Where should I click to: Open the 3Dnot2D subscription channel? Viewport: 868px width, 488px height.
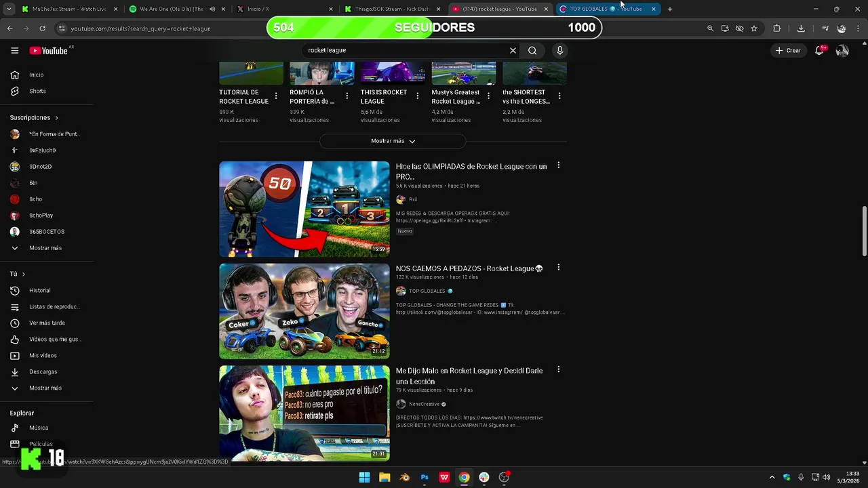(x=40, y=167)
